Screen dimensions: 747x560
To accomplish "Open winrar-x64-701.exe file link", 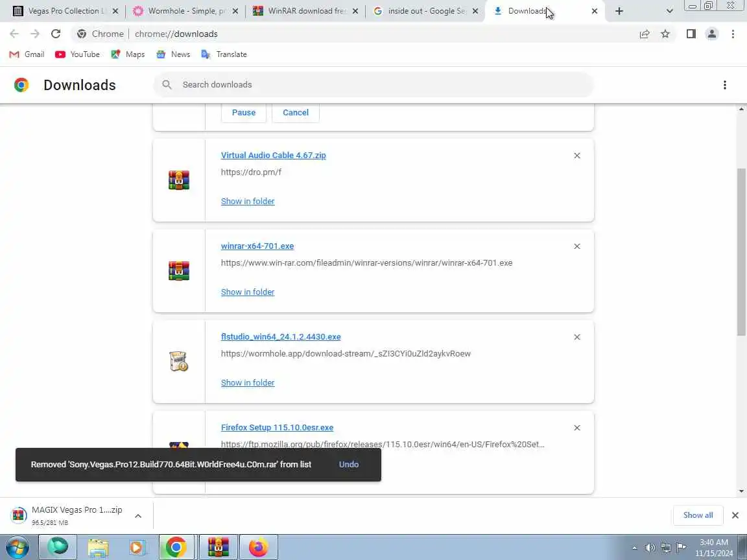I will (257, 246).
